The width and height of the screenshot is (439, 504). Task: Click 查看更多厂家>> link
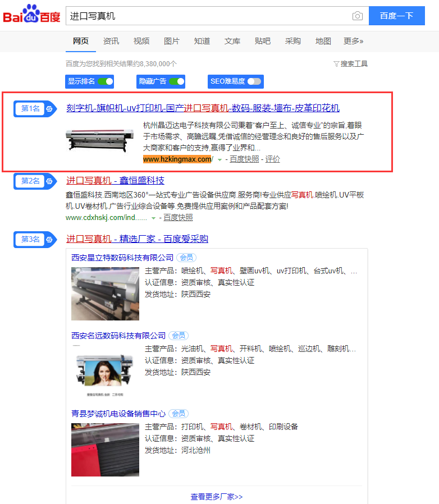pos(217,497)
